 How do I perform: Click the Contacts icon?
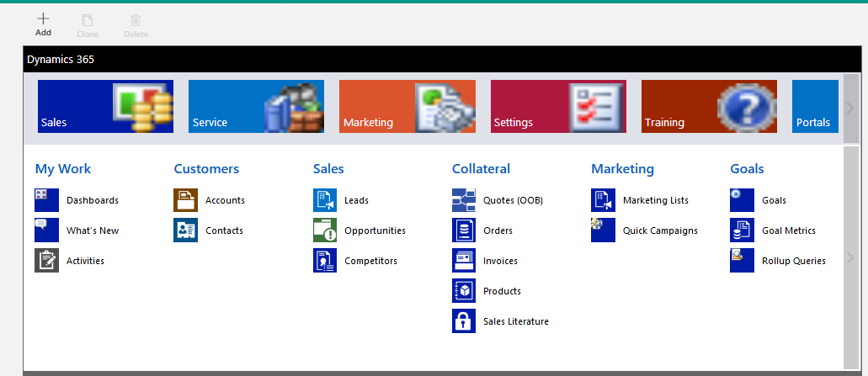pyautogui.click(x=185, y=230)
